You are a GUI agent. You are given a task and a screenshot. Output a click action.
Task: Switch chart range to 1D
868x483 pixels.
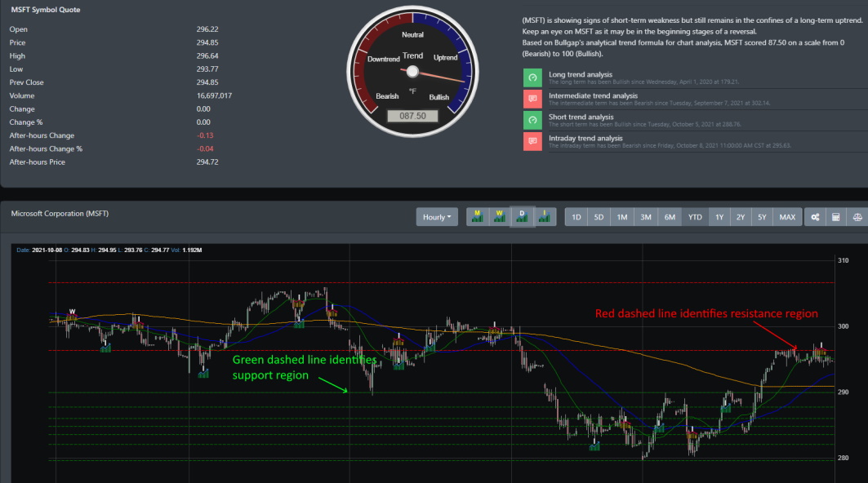coord(576,217)
